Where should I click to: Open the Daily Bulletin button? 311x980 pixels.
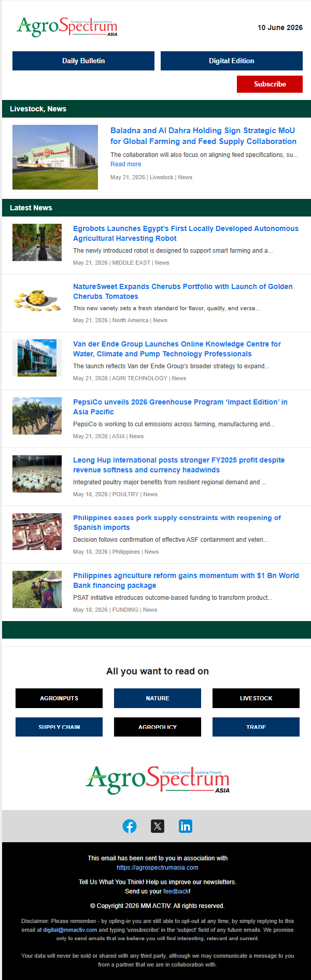tap(83, 61)
